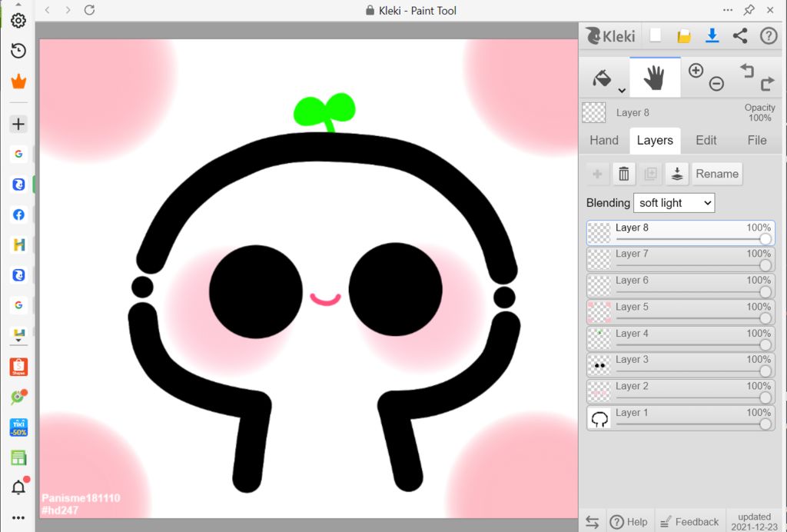The height and width of the screenshot is (532, 787).
Task: Go back to previous page
Action: [x=47, y=10]
